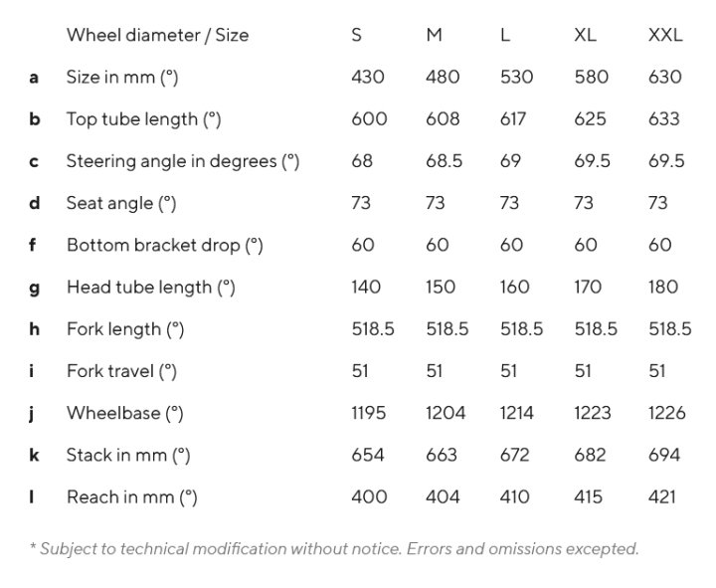Click the 'Wheel diameter / Size' header

[157, 35]
